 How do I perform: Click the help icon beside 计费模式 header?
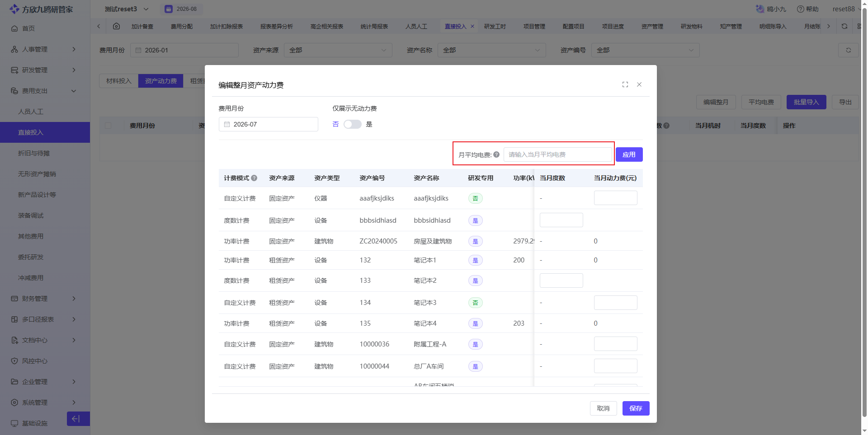[x=254, y=178]
